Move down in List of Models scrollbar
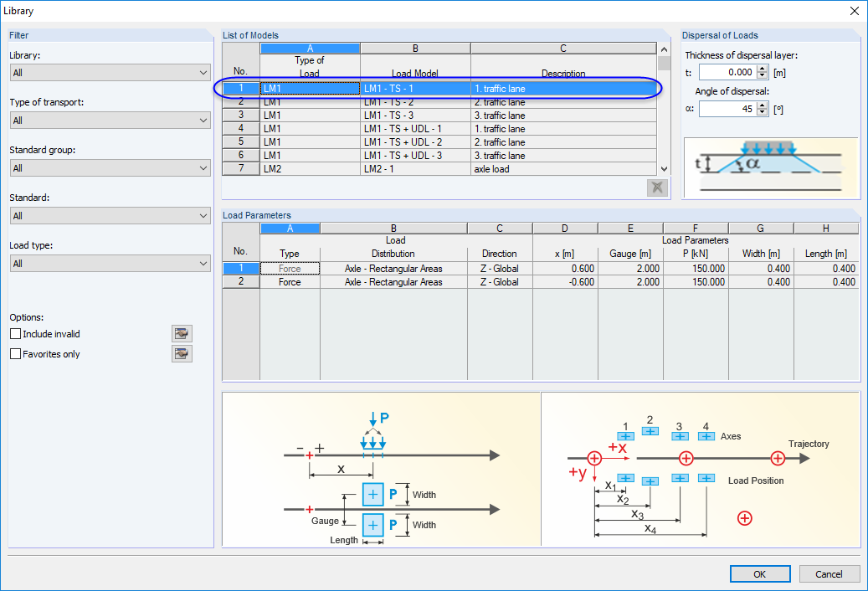 pos(664,169)
